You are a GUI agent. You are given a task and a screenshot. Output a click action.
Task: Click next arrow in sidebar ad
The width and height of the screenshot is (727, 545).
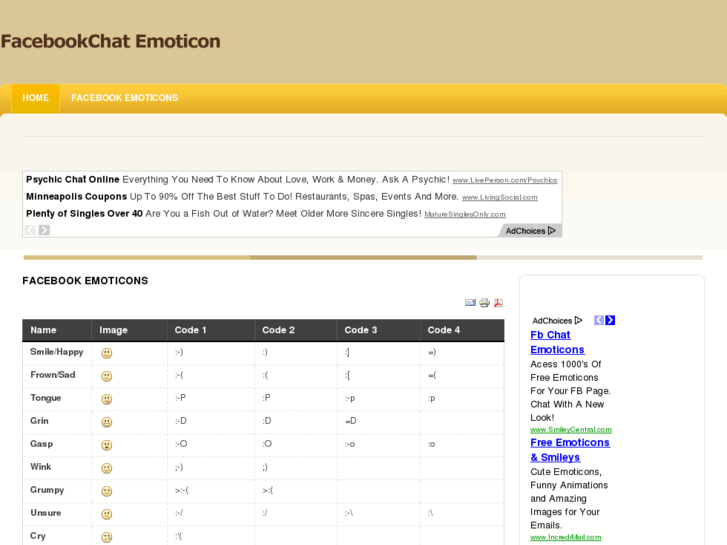(610, 320)
